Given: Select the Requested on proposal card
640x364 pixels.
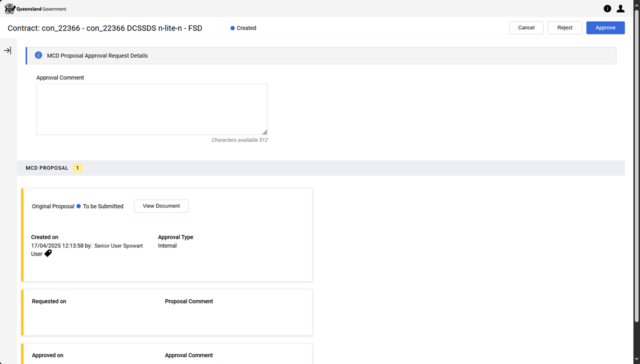Looking at the screenshot, I should [x=167, y=312].
